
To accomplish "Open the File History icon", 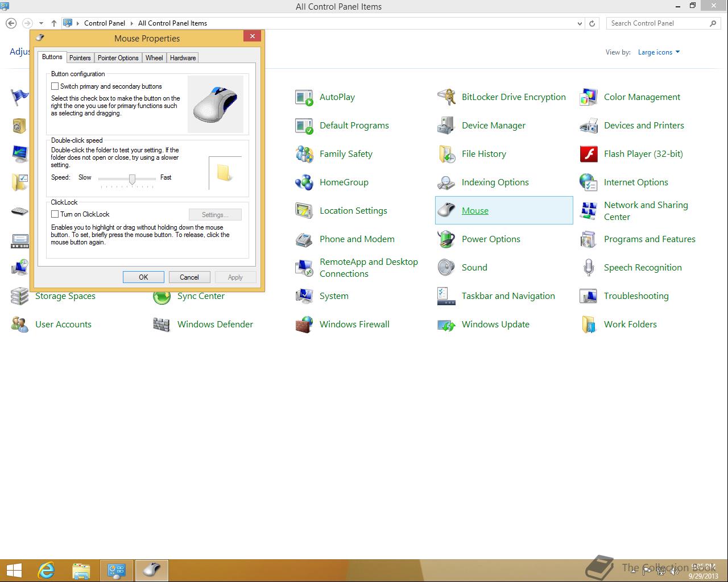I will point(446,154).
